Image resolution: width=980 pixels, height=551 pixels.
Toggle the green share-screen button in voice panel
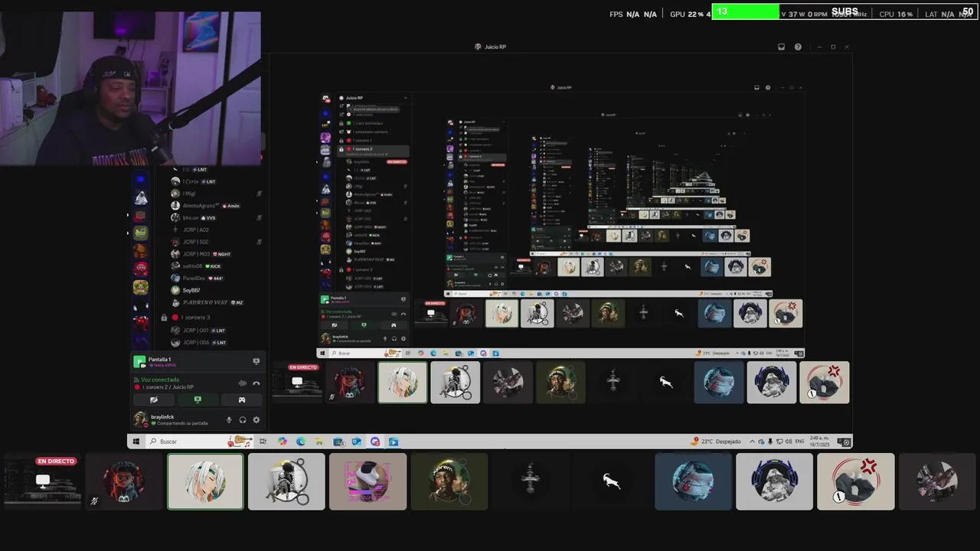198,399
